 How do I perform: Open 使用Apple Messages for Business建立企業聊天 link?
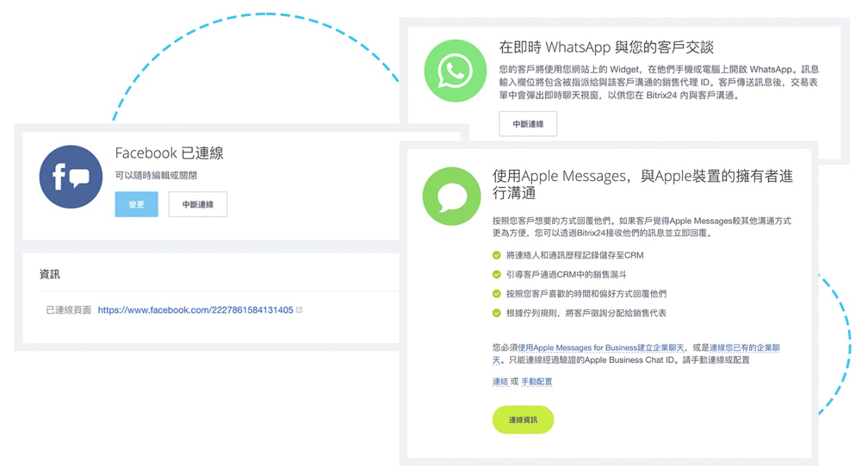pos(601,348)
